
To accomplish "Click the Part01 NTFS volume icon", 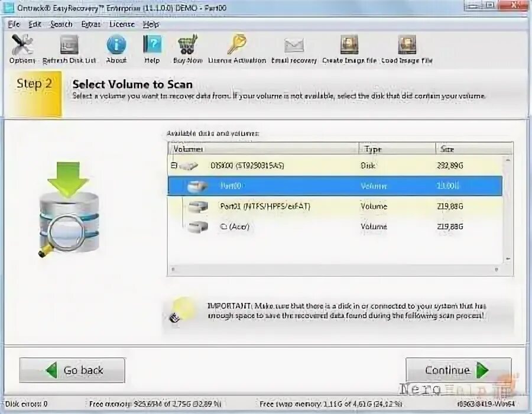I will [x=198, y=206].
